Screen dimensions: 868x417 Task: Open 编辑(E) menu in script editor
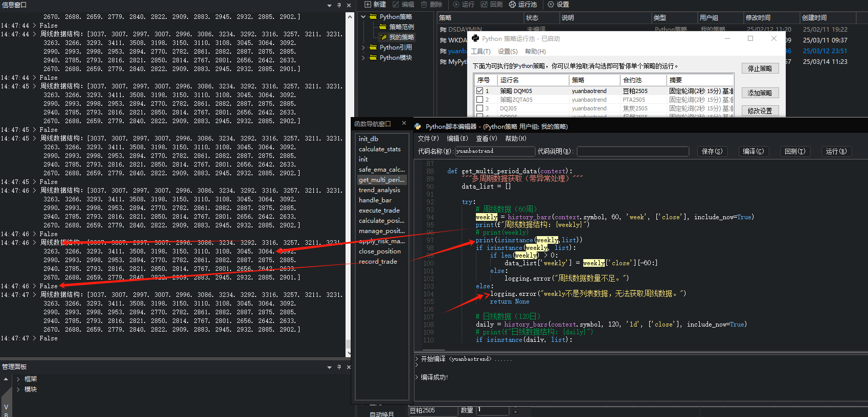(458, 138)
